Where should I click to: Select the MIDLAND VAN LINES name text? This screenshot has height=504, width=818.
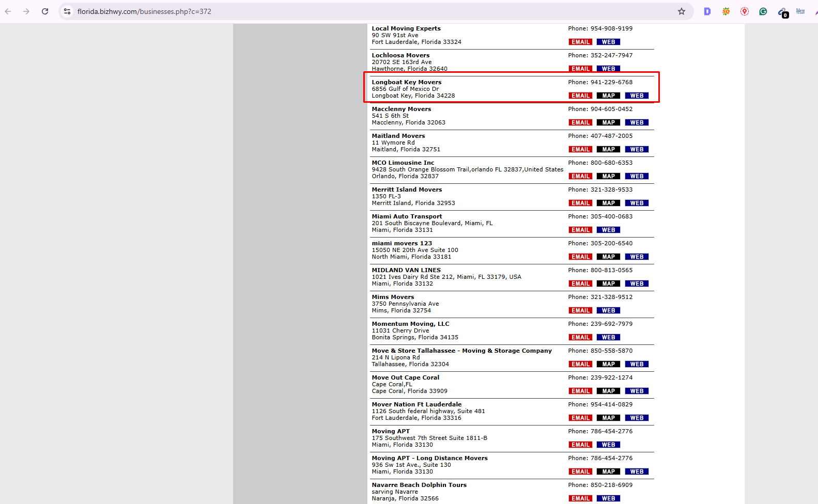406,271
